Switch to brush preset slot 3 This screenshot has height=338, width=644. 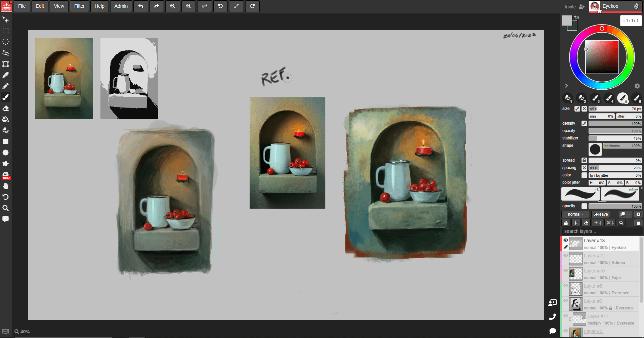click(595, 98)
